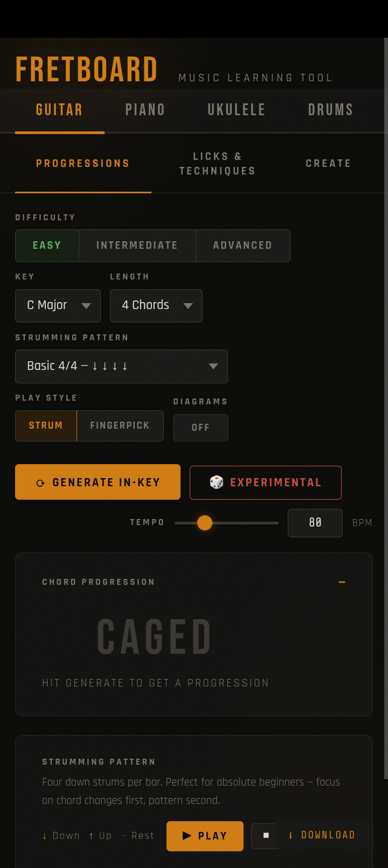Click the refresh icon on Generate In-Key
Image resolution: width=388 pixels, height=868 pixels.
40,483
